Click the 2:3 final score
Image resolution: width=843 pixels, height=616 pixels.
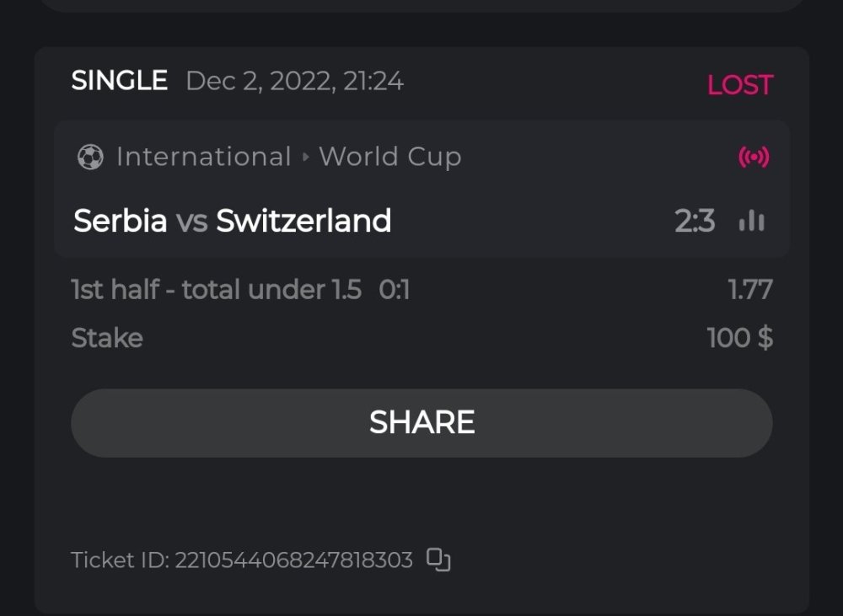[695, 221]
